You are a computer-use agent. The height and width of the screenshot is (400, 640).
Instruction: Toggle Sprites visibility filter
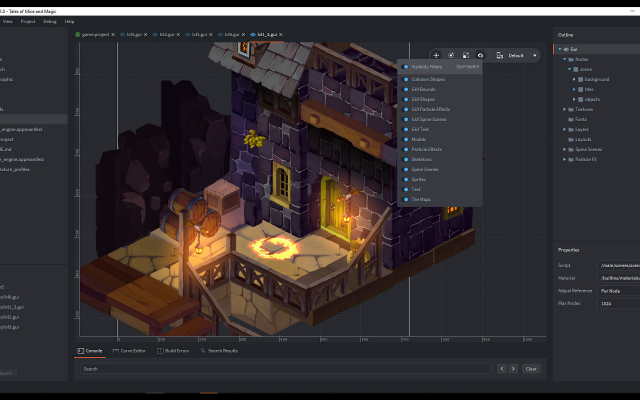(405, 179)
